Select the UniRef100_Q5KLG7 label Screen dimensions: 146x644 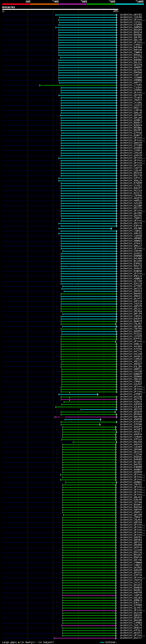click(131, 246)
